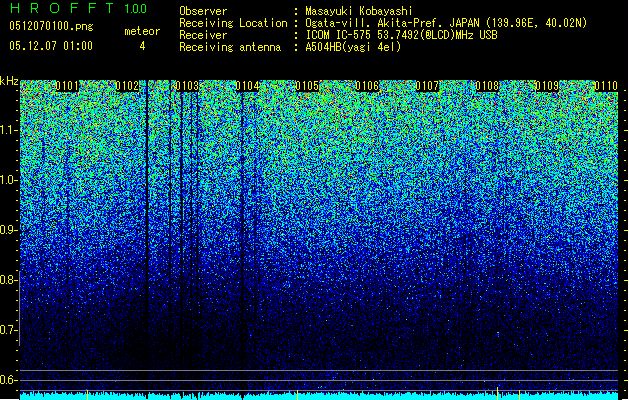Click the A504HB(yagi 4el) antenna text
The image size is (629, 400).
point(353,47)
